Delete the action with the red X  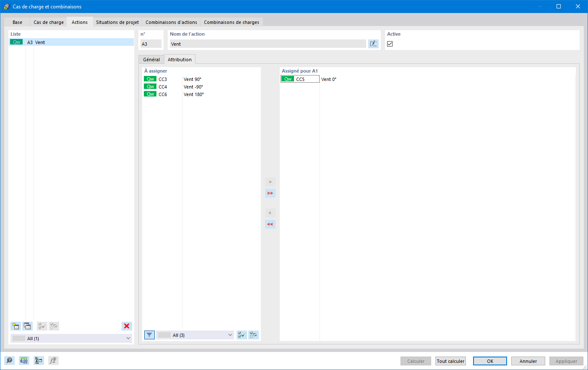(127, 326)
